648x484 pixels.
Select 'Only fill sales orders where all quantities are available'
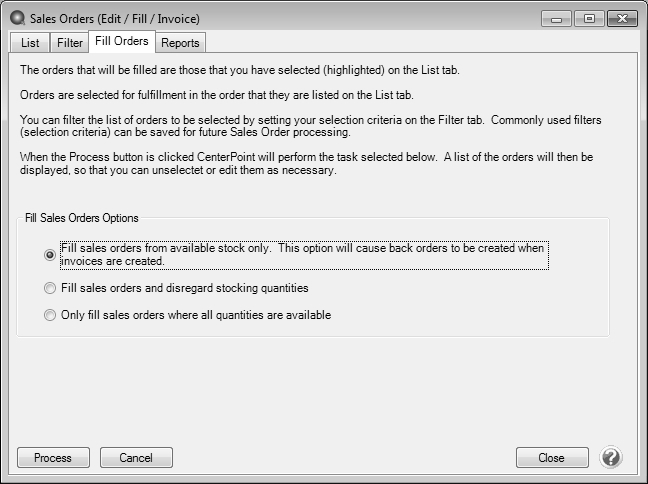click(50, 315)
